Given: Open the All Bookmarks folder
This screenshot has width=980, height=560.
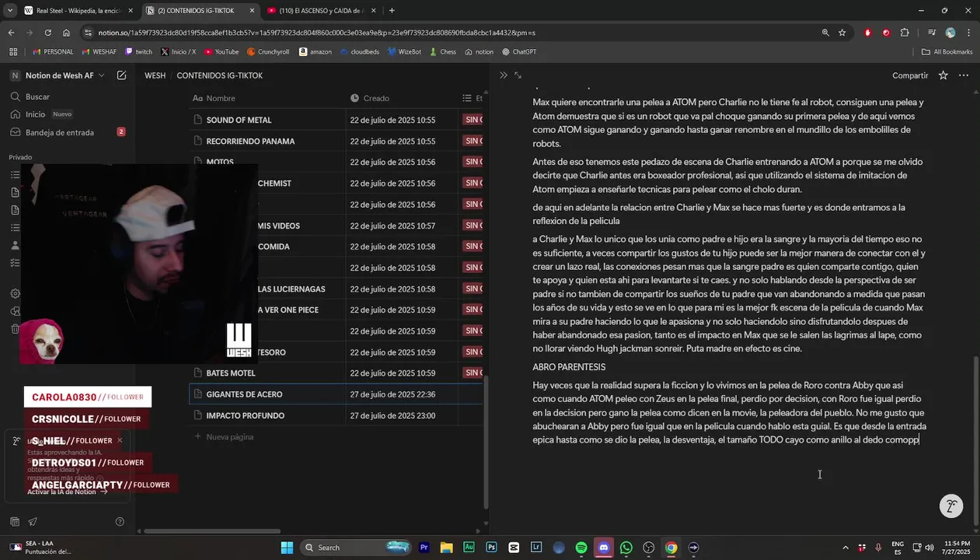Looking at the screenshot, I should click(947, 52).
